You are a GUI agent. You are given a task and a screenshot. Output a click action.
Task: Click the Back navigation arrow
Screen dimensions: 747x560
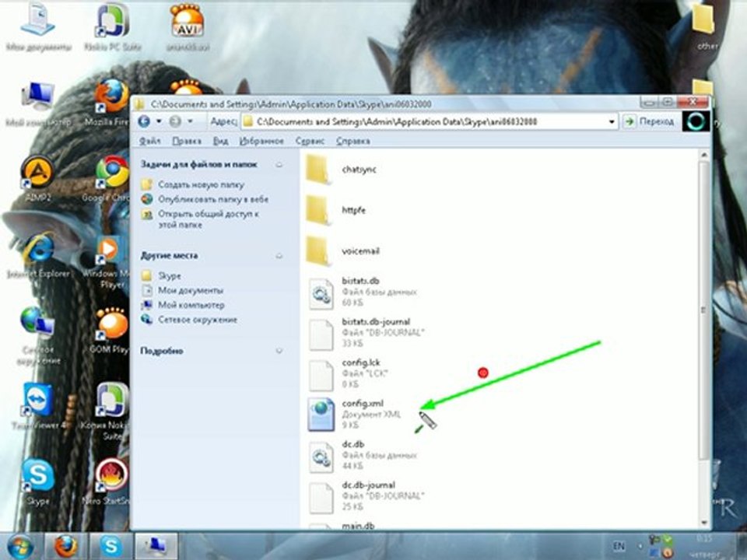coord(144,121)
